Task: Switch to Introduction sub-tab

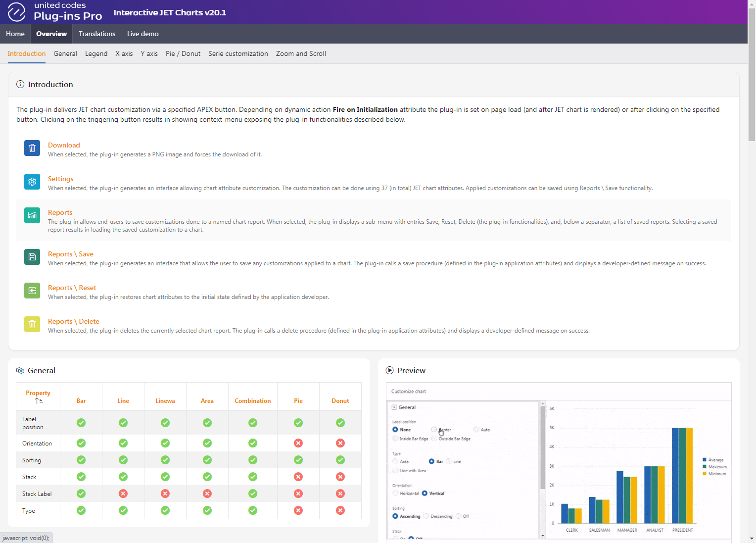Action: tap(27, 53)
